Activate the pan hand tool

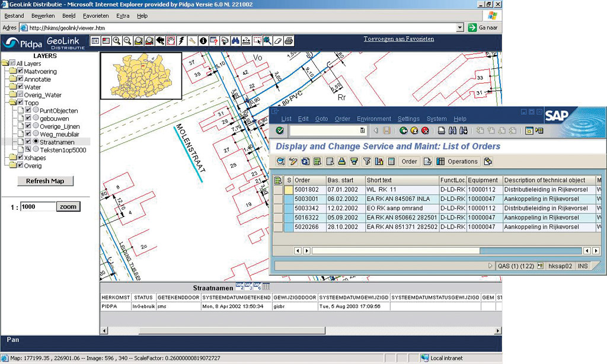(171, 41)
